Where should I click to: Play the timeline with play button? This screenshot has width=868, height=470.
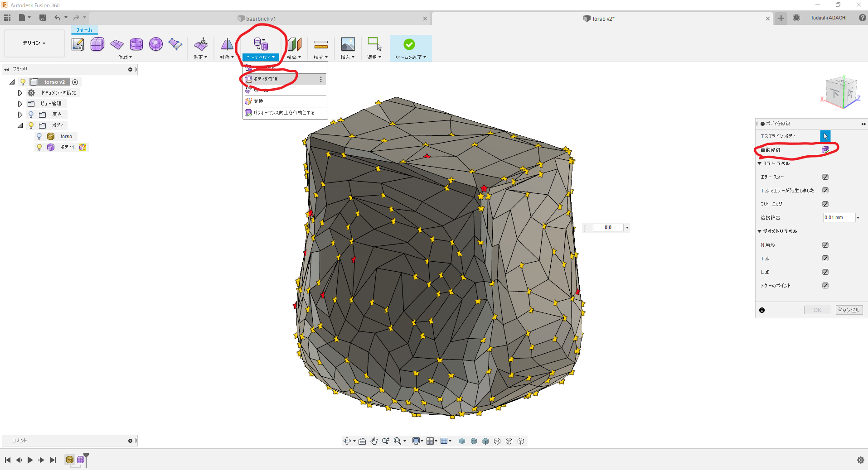coord(30,460)
